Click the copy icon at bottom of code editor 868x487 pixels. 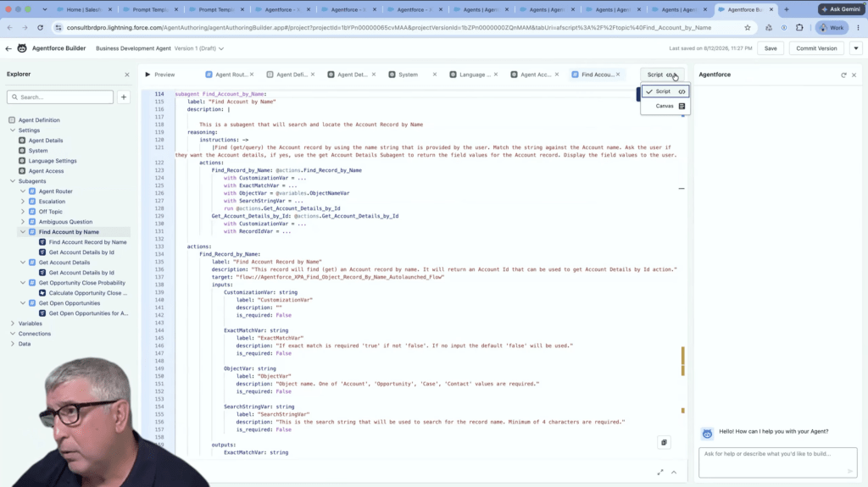[x=664, y=442]
